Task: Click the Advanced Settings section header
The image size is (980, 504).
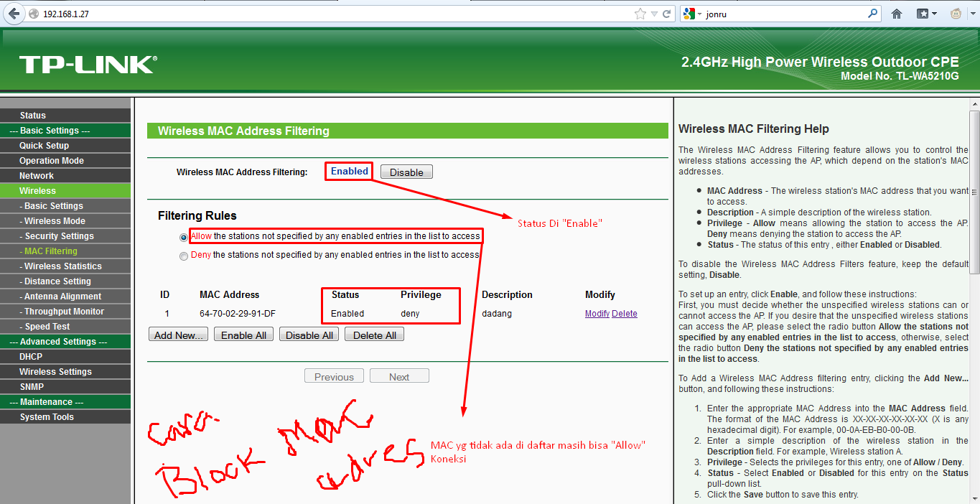Action: [65, 342]
